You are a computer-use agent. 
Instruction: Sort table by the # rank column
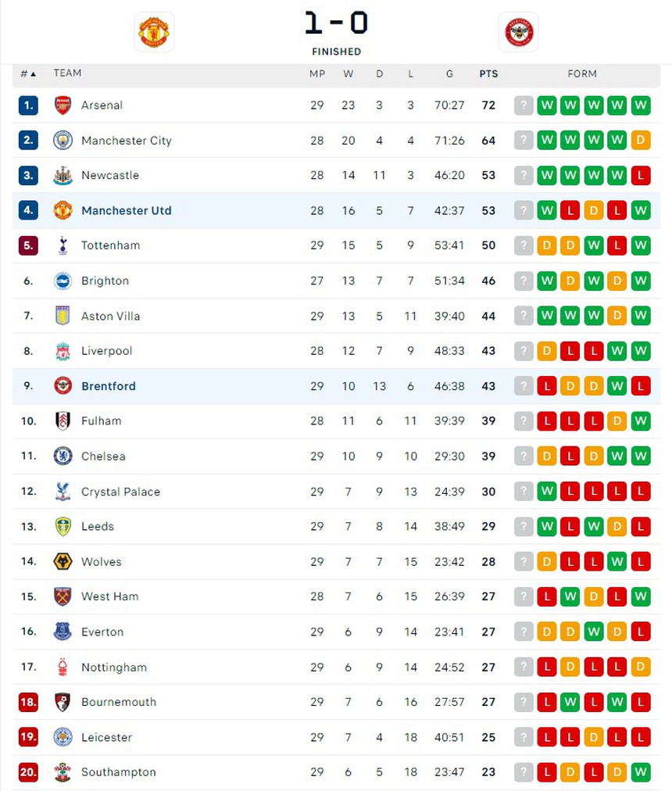tap(28, 73)
